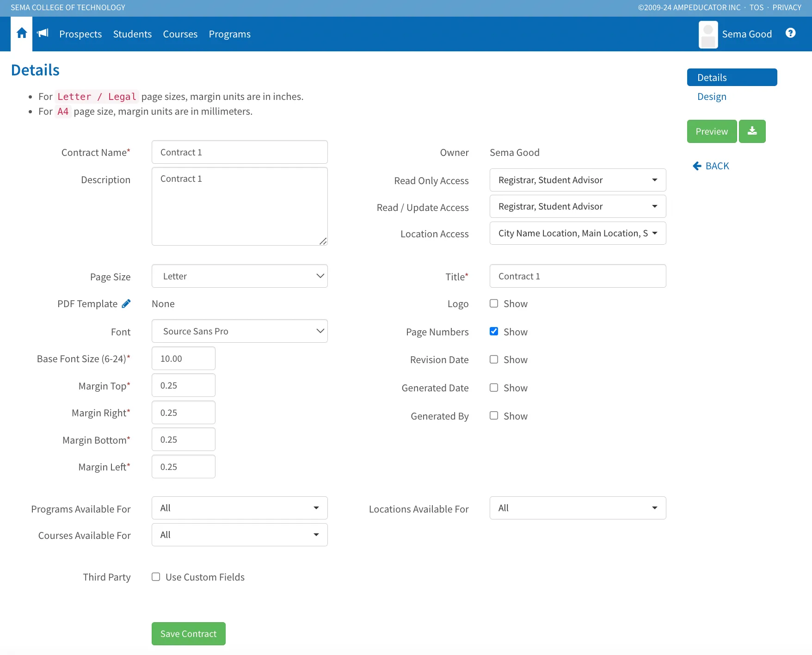Tick the Generated By Show checkbox
Screen dimensions: 812x655
[x=494, y=416]
